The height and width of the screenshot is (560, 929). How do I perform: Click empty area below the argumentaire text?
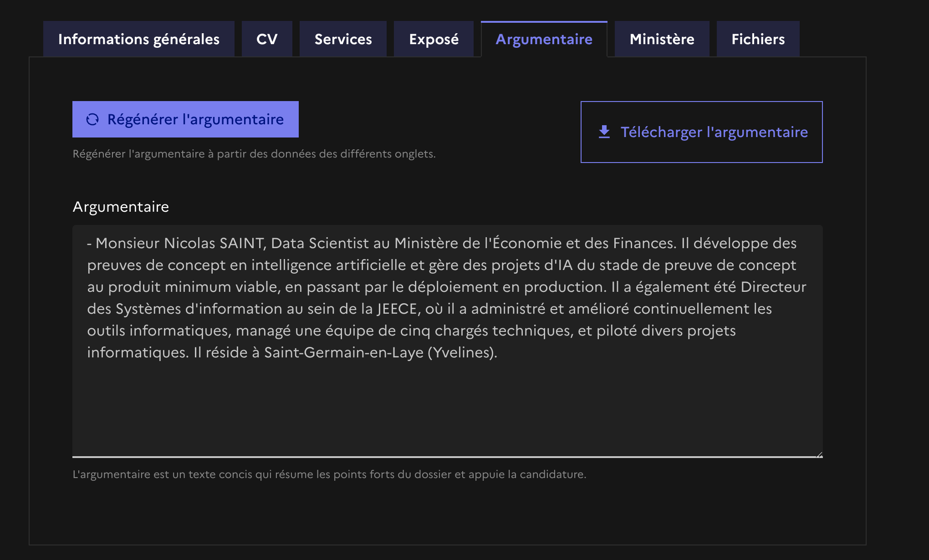pyautogui.click(x=446, y=405)
